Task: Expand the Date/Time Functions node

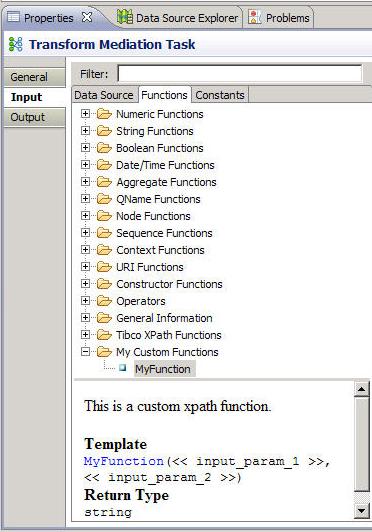Action: [86, 165]
